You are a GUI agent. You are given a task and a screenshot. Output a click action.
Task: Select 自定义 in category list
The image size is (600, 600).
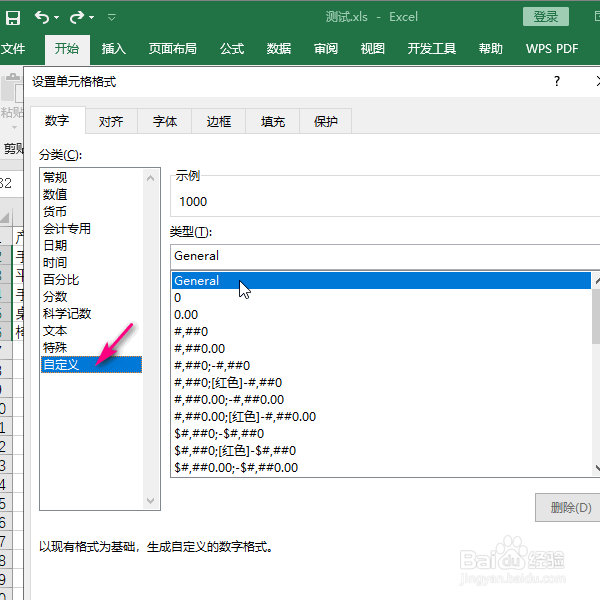(91, 364)
